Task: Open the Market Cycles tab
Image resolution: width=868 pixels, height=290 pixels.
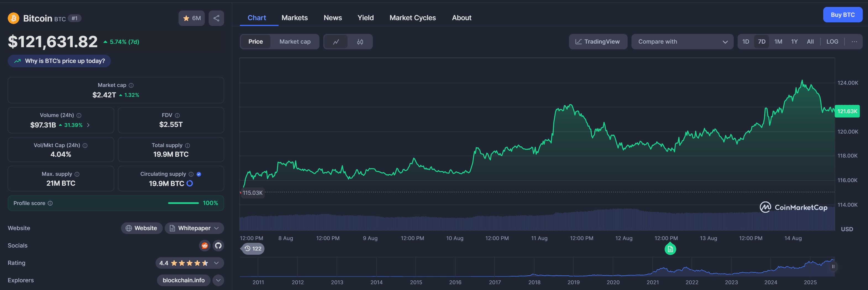Action: pos(412,17)
